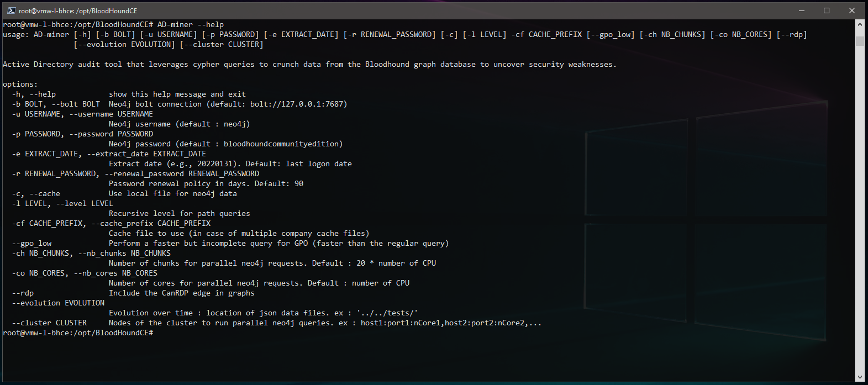Click the '-u USERNAME, --username USERNAME' option
This screenshot has height=385, width=868.
[82, 114]
